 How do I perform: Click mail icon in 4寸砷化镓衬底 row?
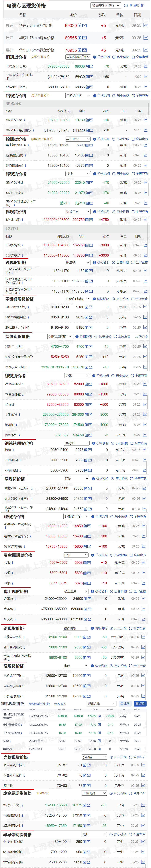88,842
